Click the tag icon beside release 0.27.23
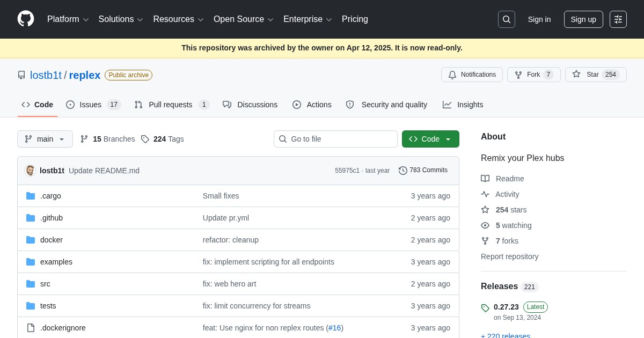Viewport: 644px width, 338px height. (x=485, y=308)
